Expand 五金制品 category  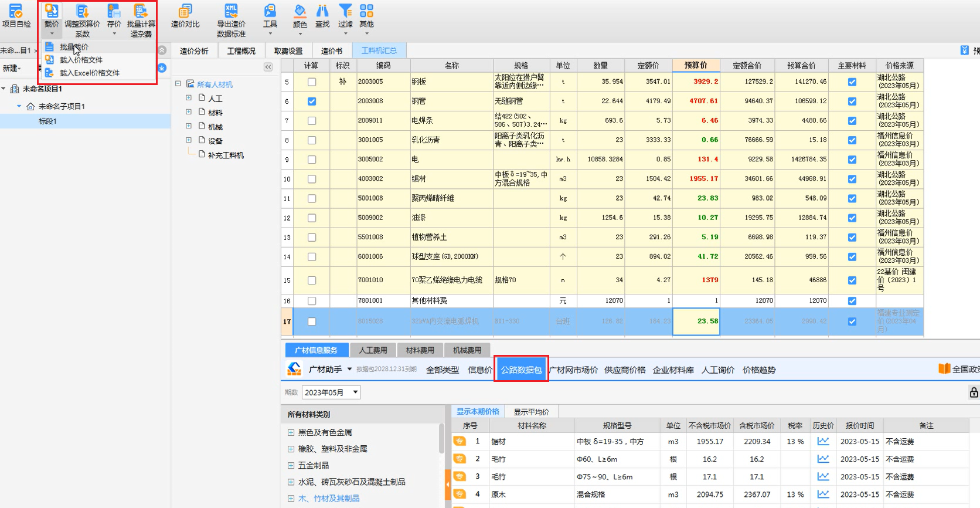point(291,465)
